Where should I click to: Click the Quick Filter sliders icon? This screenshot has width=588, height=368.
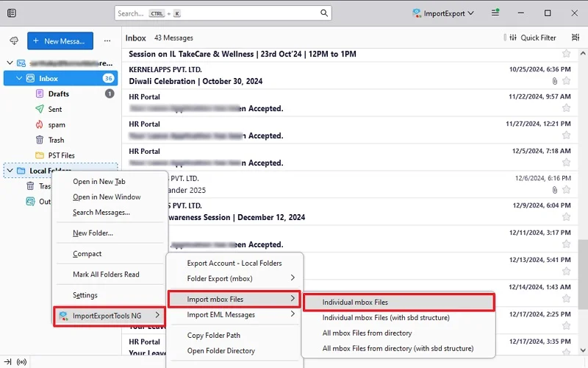tap(513, 38)
